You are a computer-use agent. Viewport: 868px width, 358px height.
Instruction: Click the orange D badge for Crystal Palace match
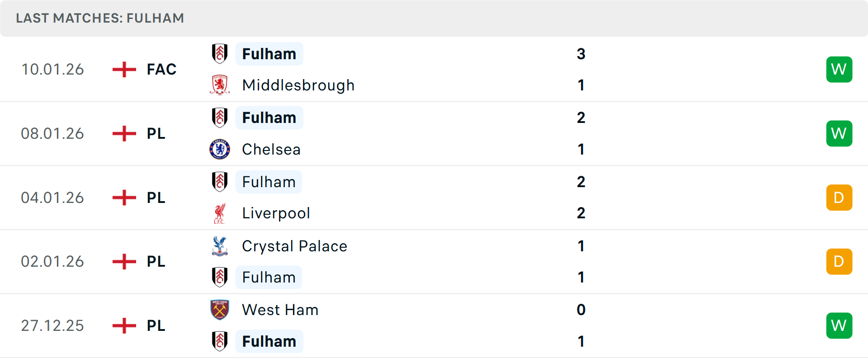point(839,262)
